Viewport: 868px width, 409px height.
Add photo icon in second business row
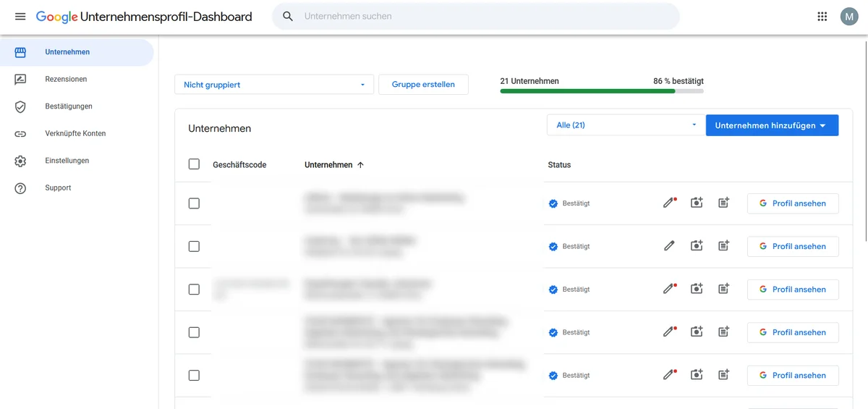[x=697, y=246]
